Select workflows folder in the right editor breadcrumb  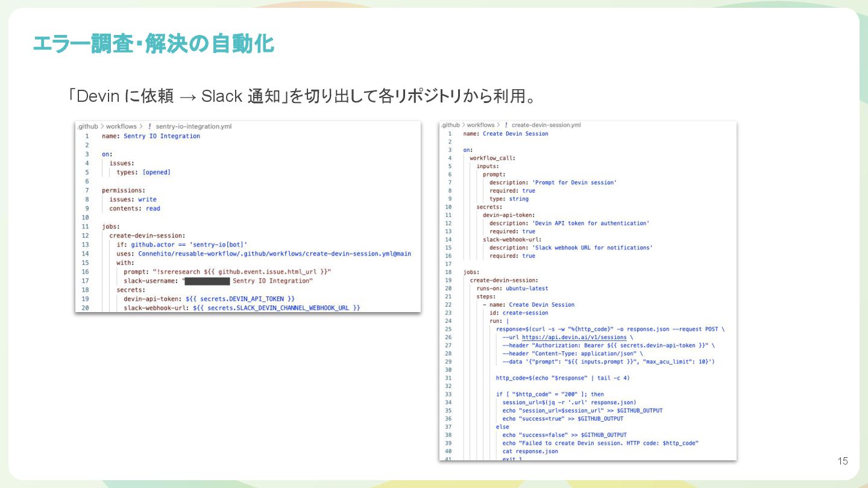480,125
